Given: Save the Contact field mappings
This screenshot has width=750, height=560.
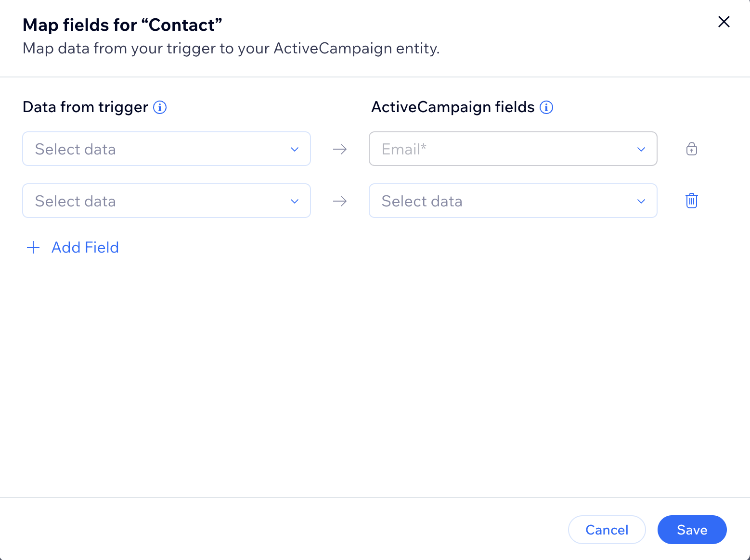Looking at the screenshot, I should [x=692, y=530].
